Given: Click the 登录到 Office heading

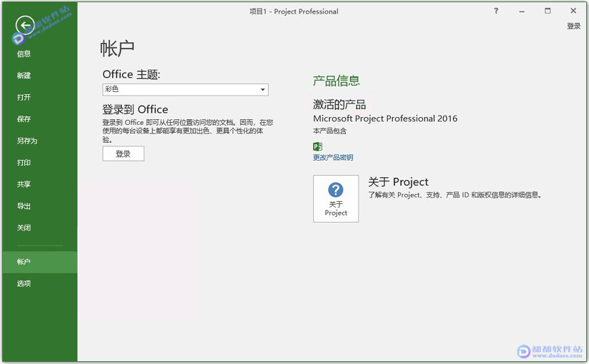Looking at the screenshot, I should 135,109.
